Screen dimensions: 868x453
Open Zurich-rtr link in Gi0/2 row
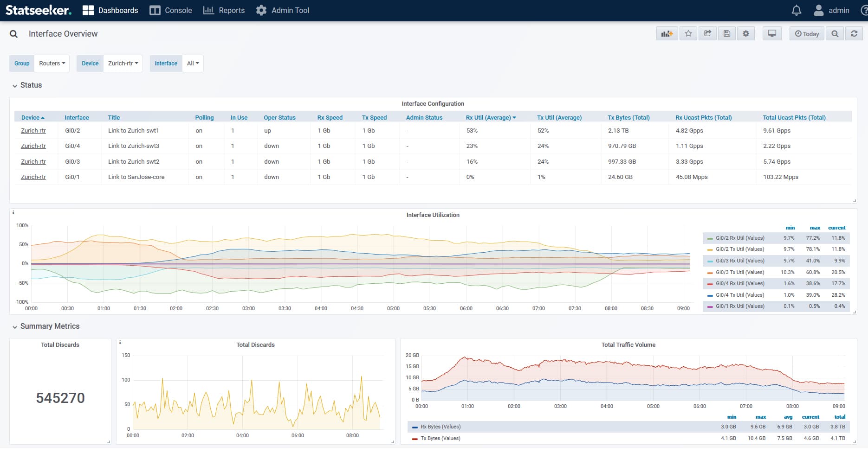(x=33, y=131)
